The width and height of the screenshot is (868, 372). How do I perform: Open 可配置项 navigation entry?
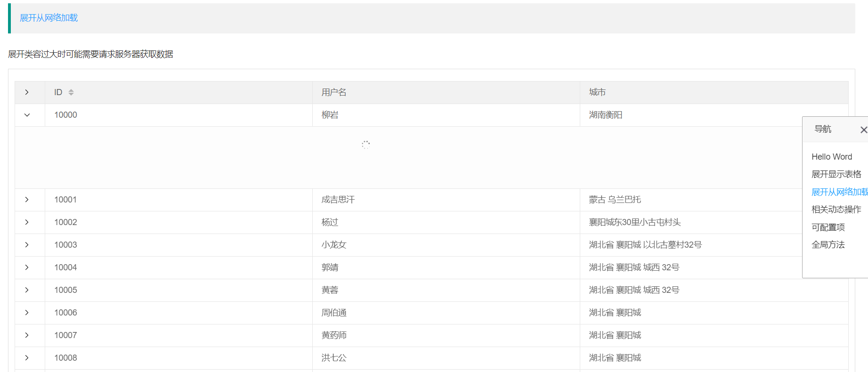pyautogui.click(x=828, y=227)
